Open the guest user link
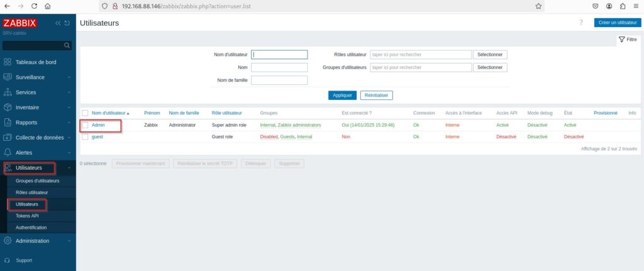This screenshot has height=271, width=644. [x=97, y=136]
